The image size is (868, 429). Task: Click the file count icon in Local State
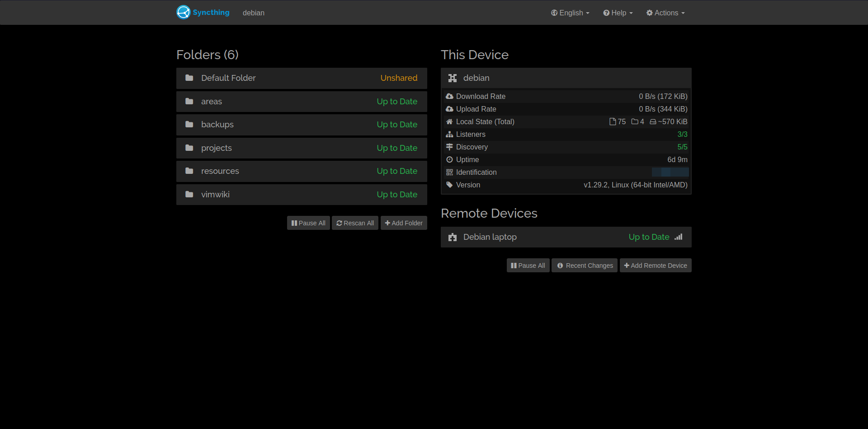tap(613, 121)
